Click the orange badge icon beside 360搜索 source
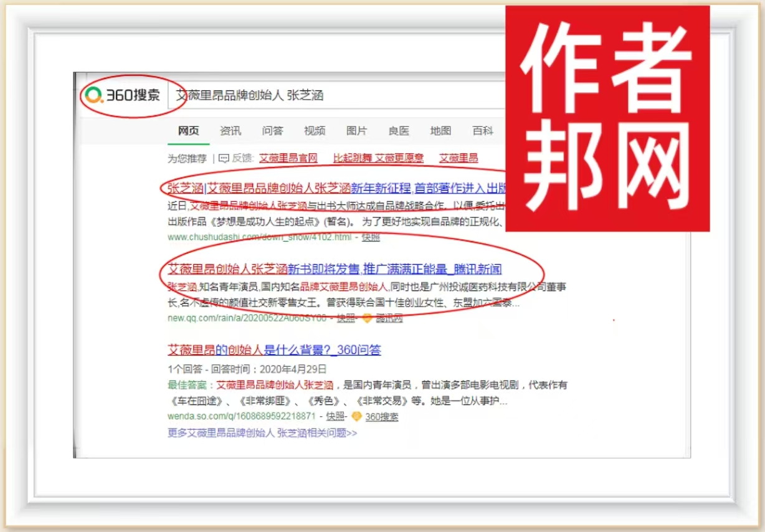This screenshot has width=765, height=532. [356, 417]
